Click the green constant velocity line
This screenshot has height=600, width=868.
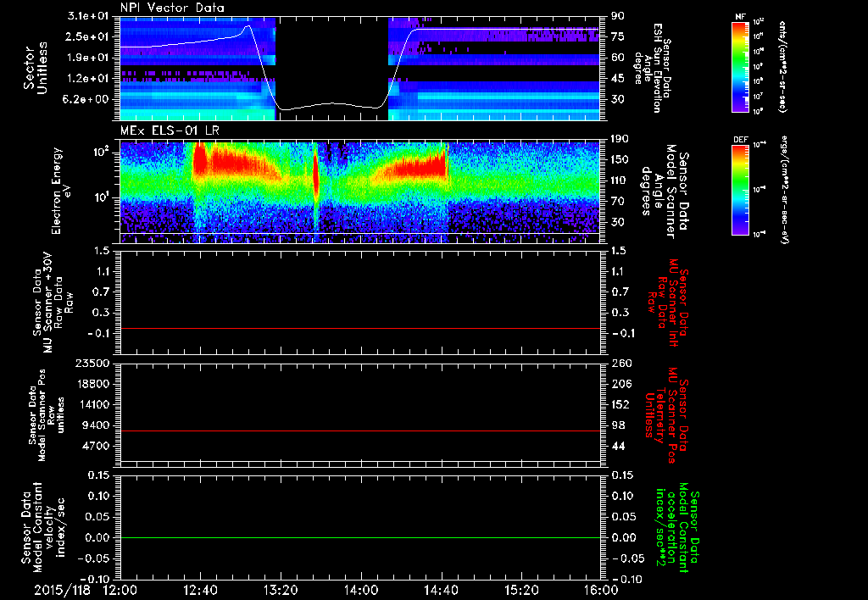359,537
